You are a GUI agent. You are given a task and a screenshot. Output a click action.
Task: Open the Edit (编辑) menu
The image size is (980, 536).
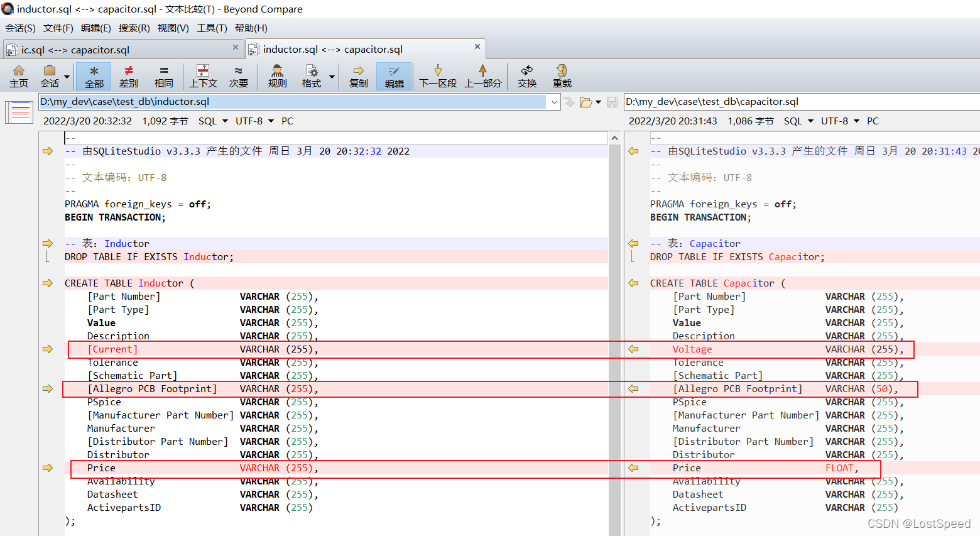point(95,28)
